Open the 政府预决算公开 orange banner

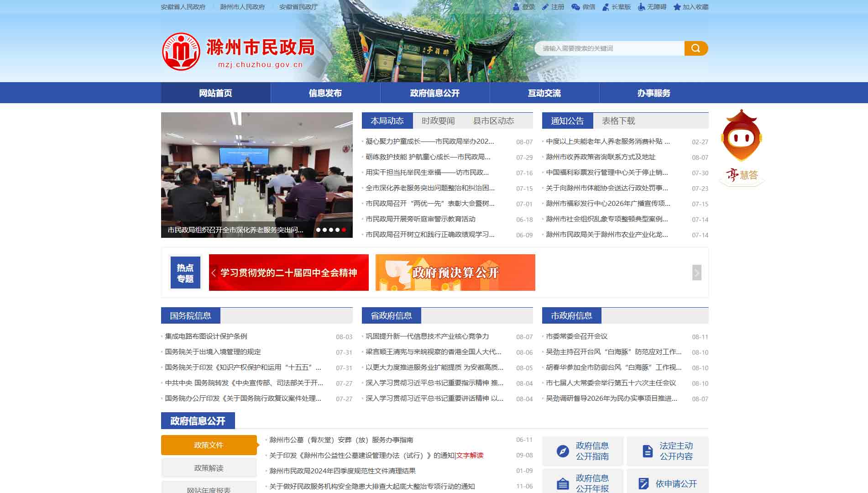455,273
